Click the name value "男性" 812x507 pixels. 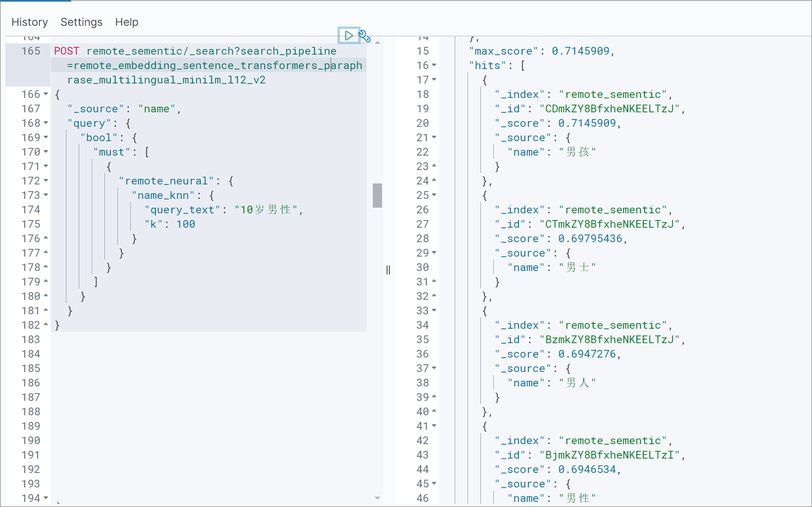tap(577, 498)
